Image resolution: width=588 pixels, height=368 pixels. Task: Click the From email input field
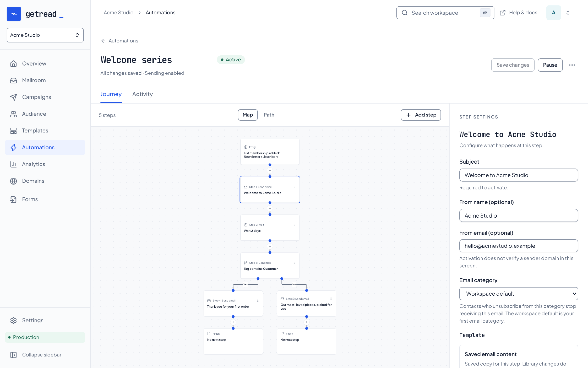[x=519, y=246]
